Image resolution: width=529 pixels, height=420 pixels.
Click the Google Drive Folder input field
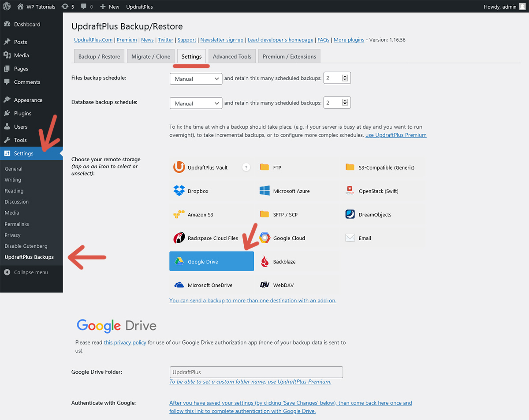point(256,372)
